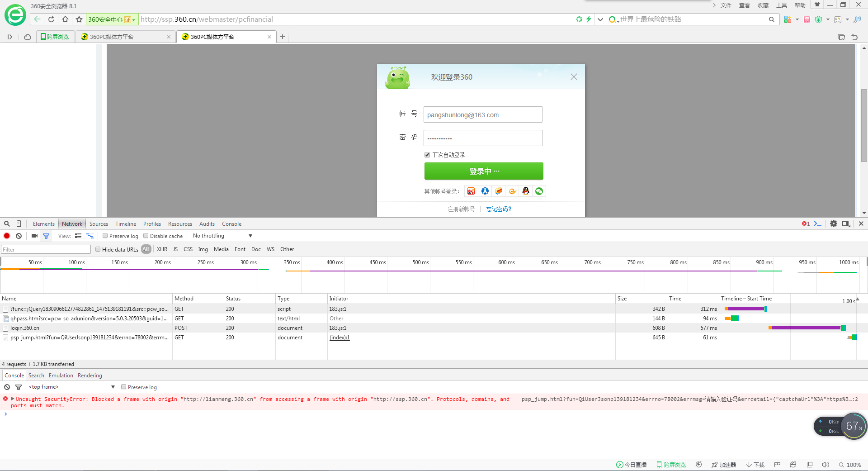
Task: Click the green 登录中 login button
Action: click(484, 171)
